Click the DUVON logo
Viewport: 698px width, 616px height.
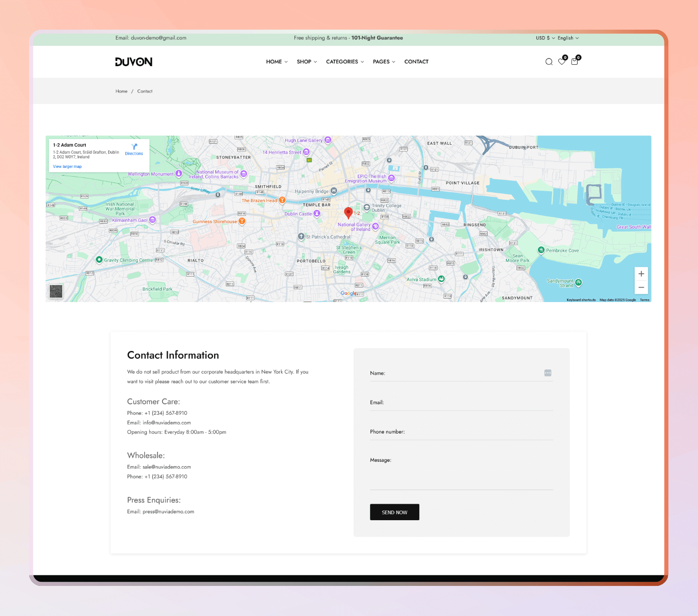(134, 62)
